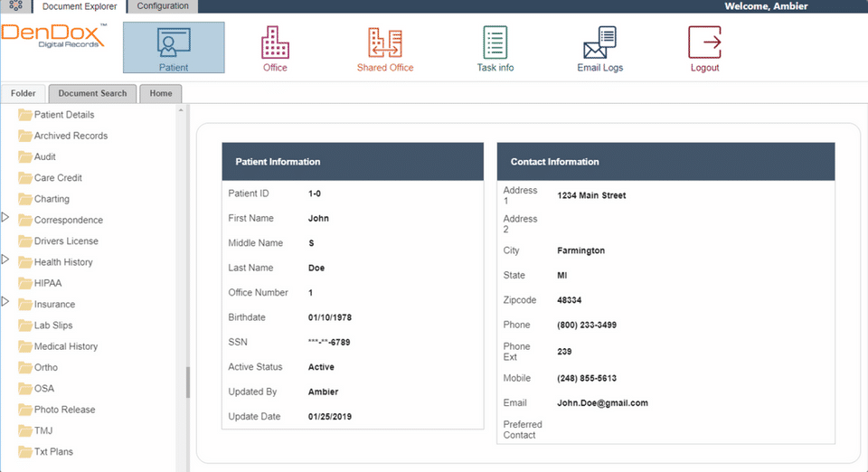Click the Welcome, Ambier text
The width and height of the screenshot is (868, 472).
click(x=766, y=6)
